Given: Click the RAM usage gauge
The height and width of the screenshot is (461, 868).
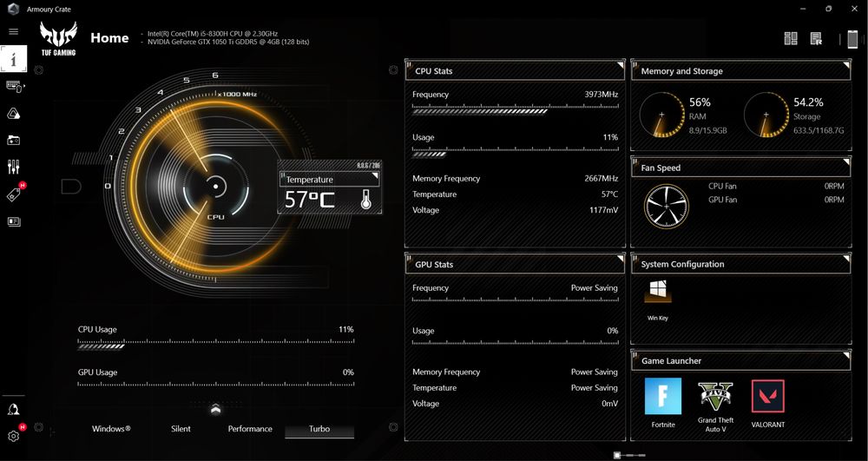Looking at the screenshot, I should 661,115.
